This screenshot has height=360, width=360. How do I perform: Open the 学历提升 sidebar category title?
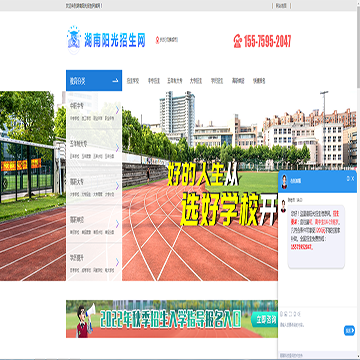tap(77, 258)
